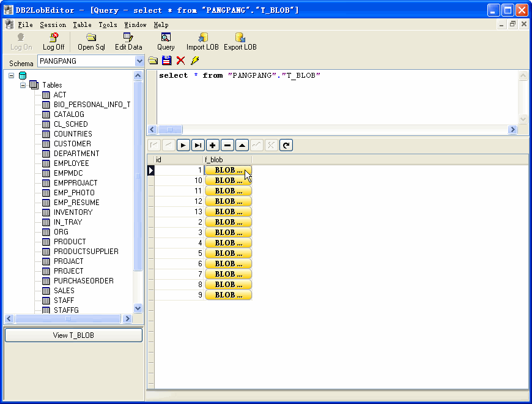Select the PURCHASEORDER table
The height and width of the screenshot is (404, 532).
83,281
